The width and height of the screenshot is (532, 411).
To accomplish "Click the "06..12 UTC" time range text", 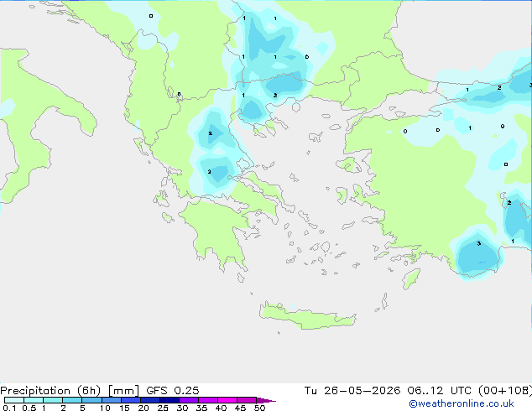I will 440,391.
